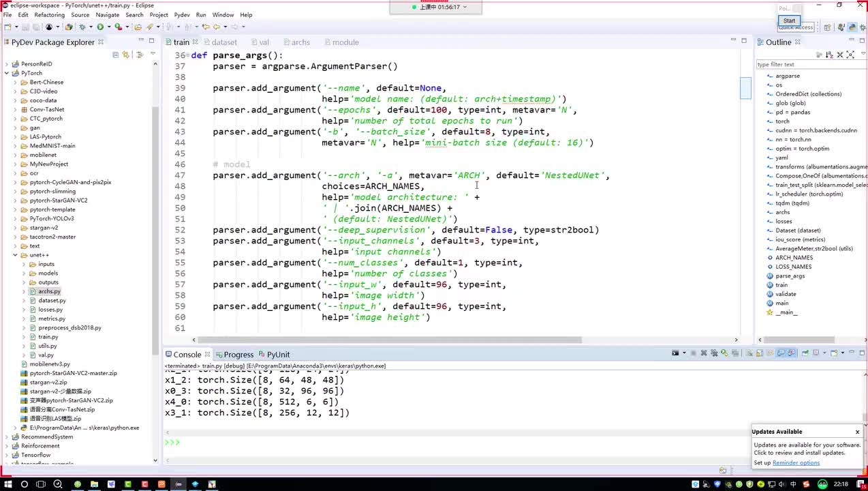
Task: Click the Run Last Tool external tools icon
Action: pyautogui.click(x=118, y=27)
